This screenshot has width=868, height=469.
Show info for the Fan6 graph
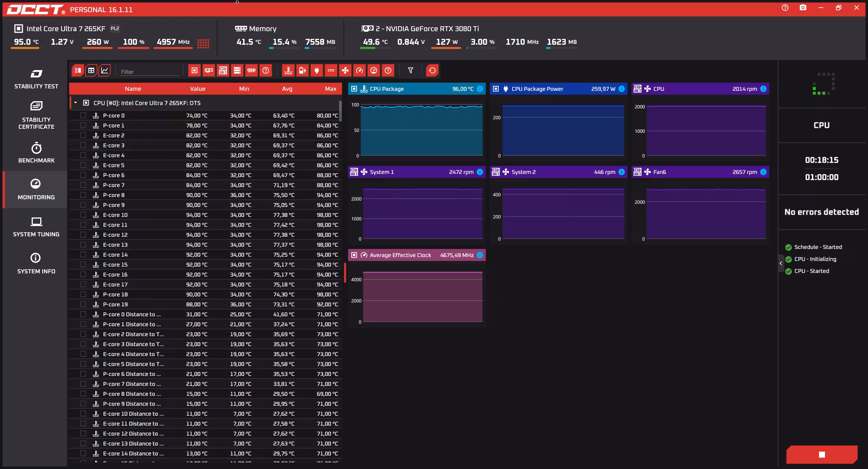click(763, 172)
